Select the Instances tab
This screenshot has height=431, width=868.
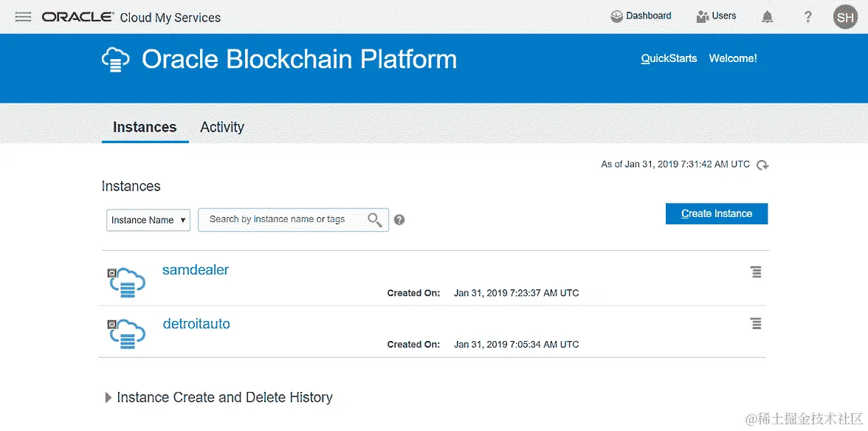(145, 127)
